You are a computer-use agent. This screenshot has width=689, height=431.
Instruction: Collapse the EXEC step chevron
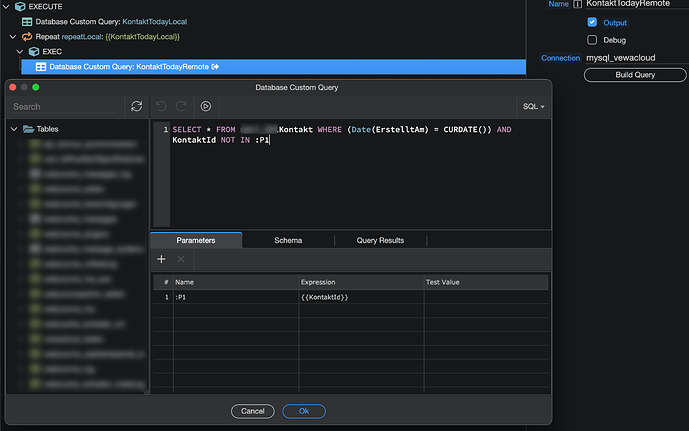click(20, 52)
